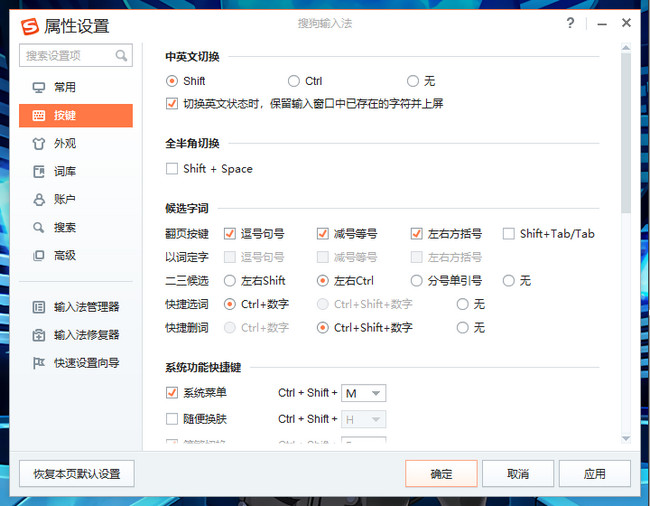Viewport: 650px width, 506px height.
Task: Click the monitor icon beside 常用
Action: coord(39,87)
